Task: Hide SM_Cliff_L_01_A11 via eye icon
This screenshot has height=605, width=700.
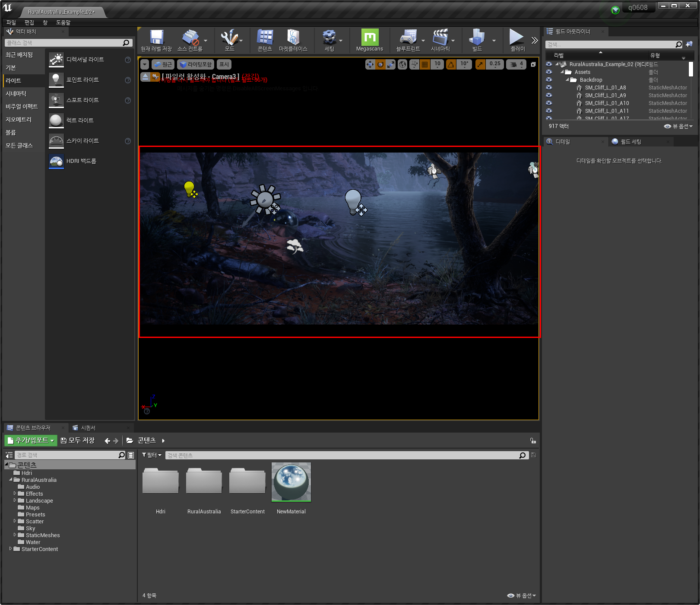Action: click(549, 111)
